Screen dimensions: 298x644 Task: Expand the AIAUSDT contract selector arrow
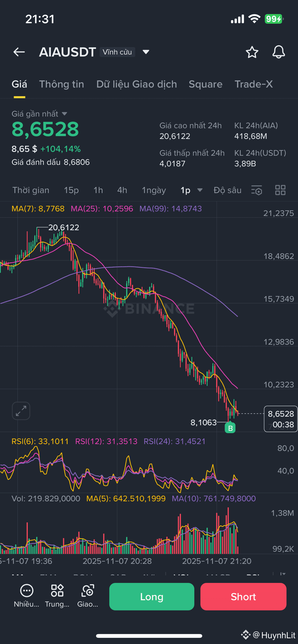coord(146,52)
